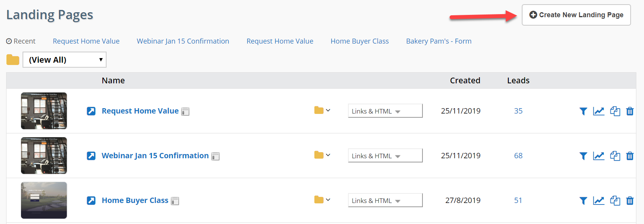
Task: Expand the folder chevron on Webinar Jan 15 row
Action: point(328,155)
